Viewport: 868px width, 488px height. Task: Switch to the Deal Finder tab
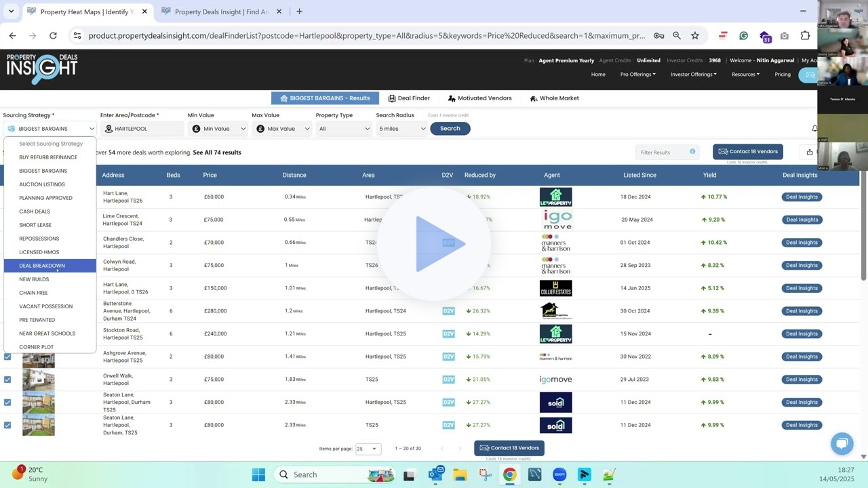409,98
